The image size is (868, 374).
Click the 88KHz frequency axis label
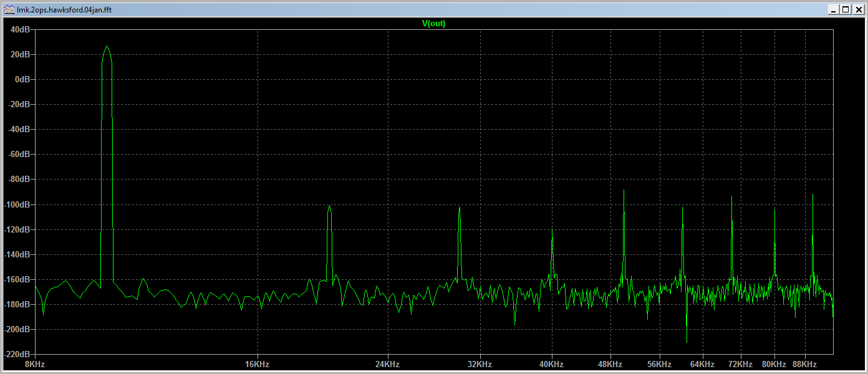point(804,364)
